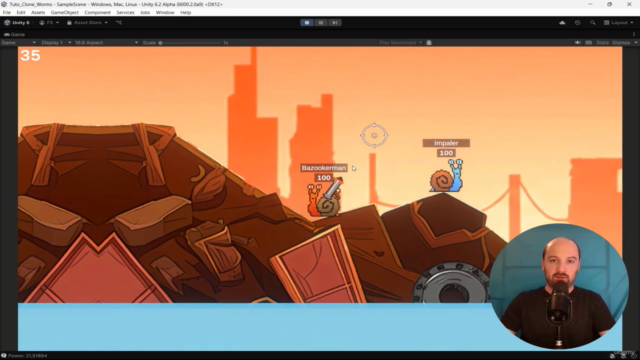Pause the running game

click(x=321, y=22)
